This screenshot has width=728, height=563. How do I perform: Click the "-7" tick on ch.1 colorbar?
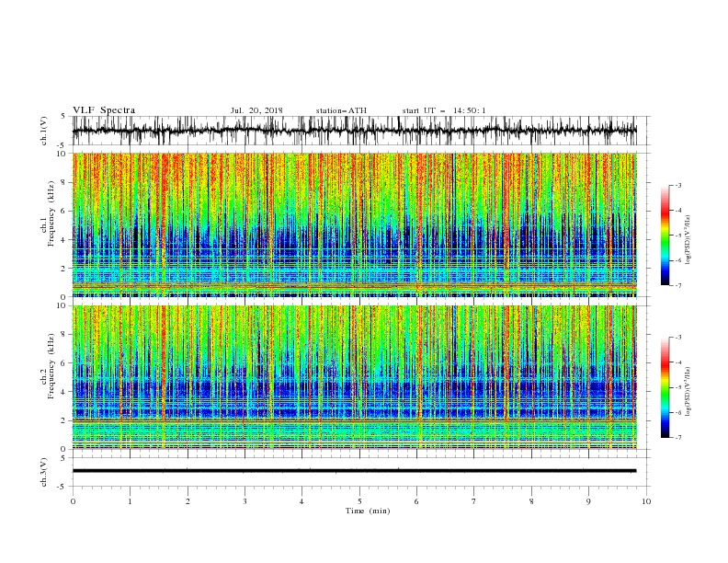pos(677,286)
